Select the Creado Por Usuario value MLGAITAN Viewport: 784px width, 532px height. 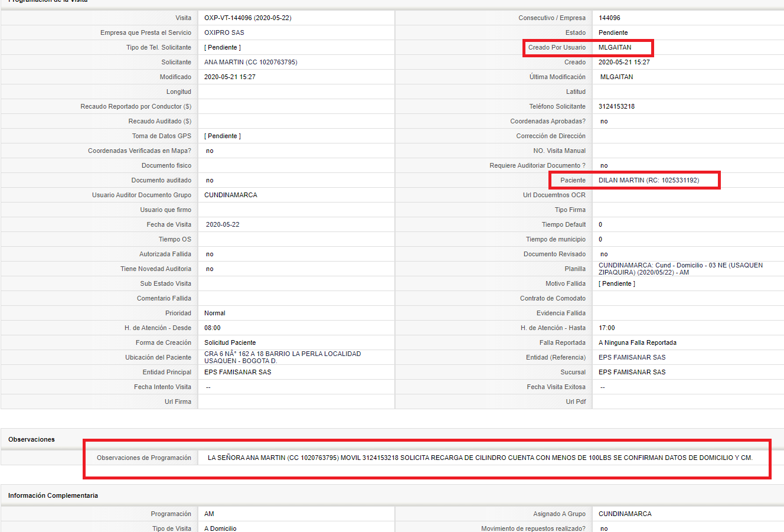(x=615, y=47)
